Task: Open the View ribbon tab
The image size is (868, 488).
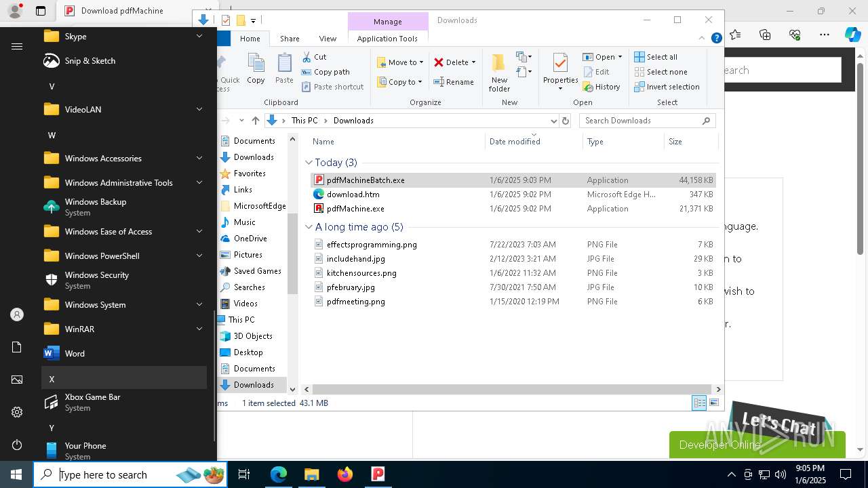Action: click(x=328, y=39)
